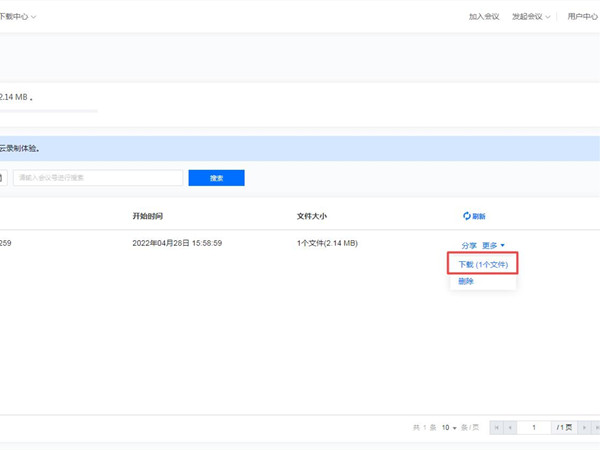Viewport: 600px width, 450px height.
Task: Open the 下载中心 dropdown menu
Action: [x=18, y=16]
